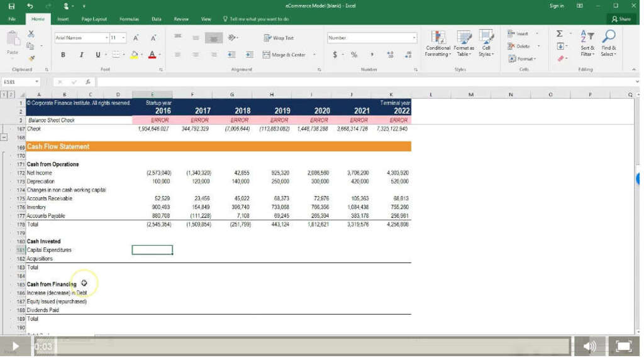Click Increase Font Size icon
The image size is (644, 358).
(136, 38)
